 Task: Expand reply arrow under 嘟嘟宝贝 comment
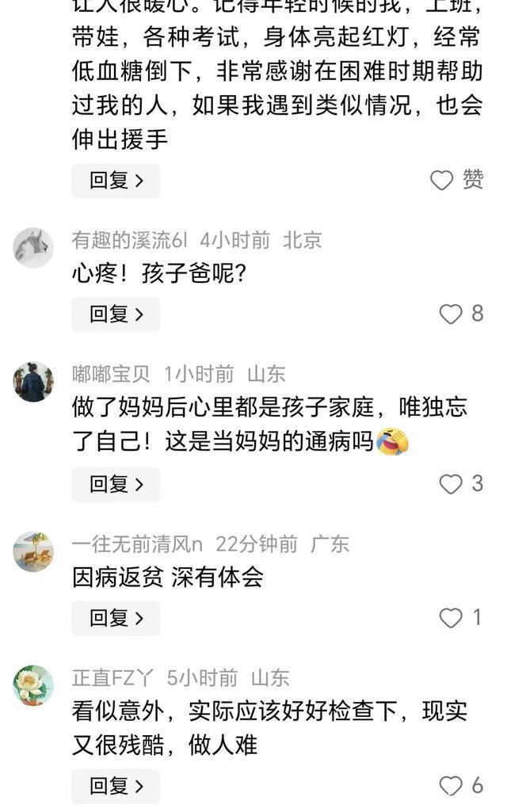[139, 485]
